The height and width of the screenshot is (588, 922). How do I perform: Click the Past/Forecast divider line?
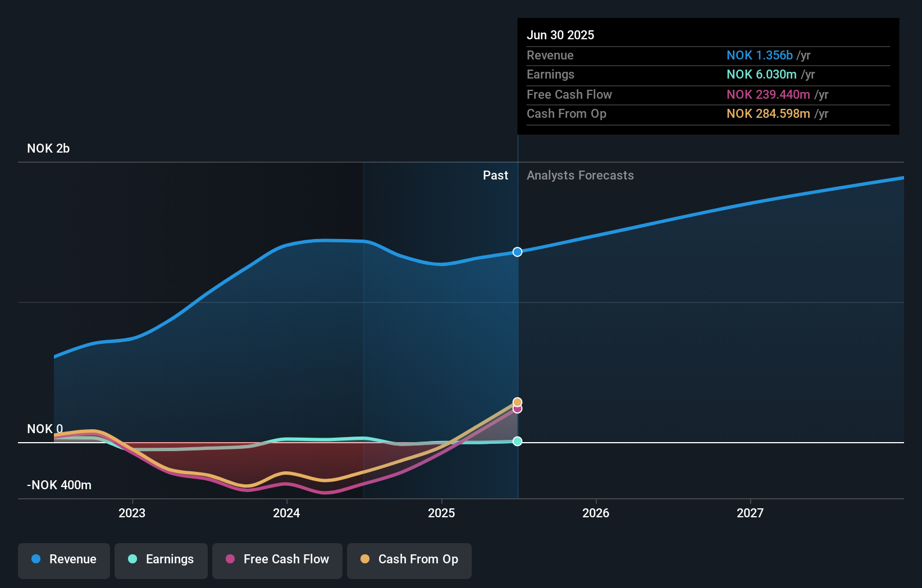(518, 331)
